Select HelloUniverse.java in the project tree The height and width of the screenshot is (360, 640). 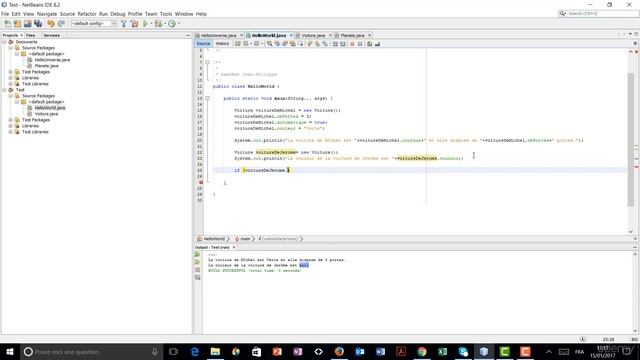52,60
